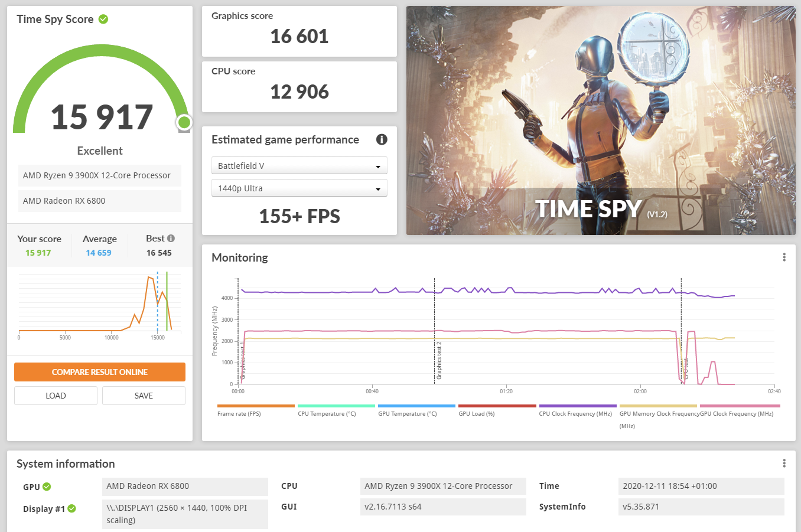The image size is (801, 532).
Task: Click the green check beside GPU label
Action: (x=47, y=487)
